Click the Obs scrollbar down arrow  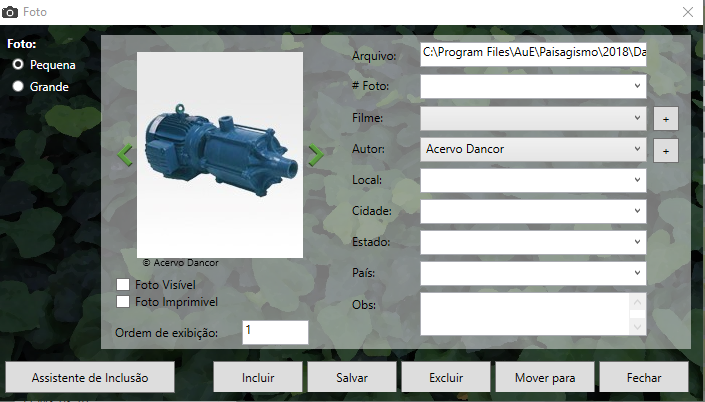pos(638,326)
